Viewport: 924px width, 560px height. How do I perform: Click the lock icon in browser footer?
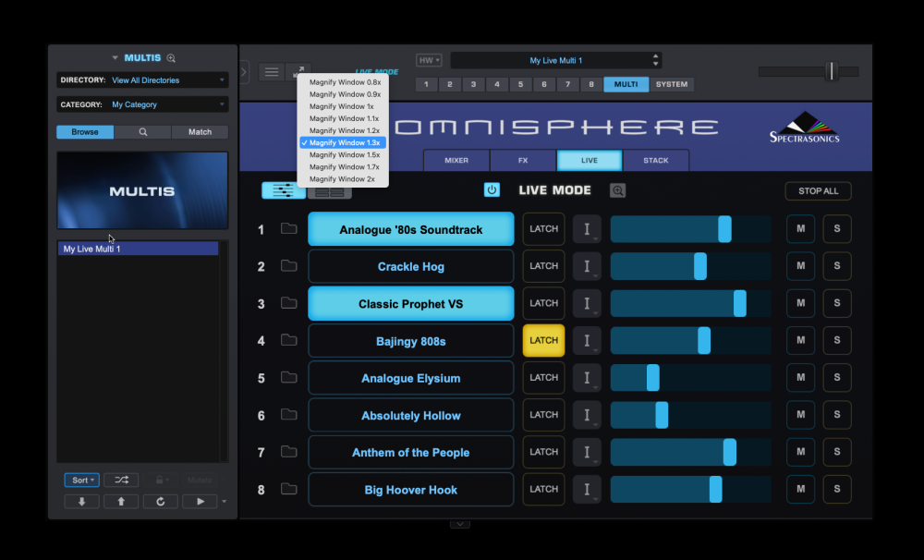click(x=160, y=480)
